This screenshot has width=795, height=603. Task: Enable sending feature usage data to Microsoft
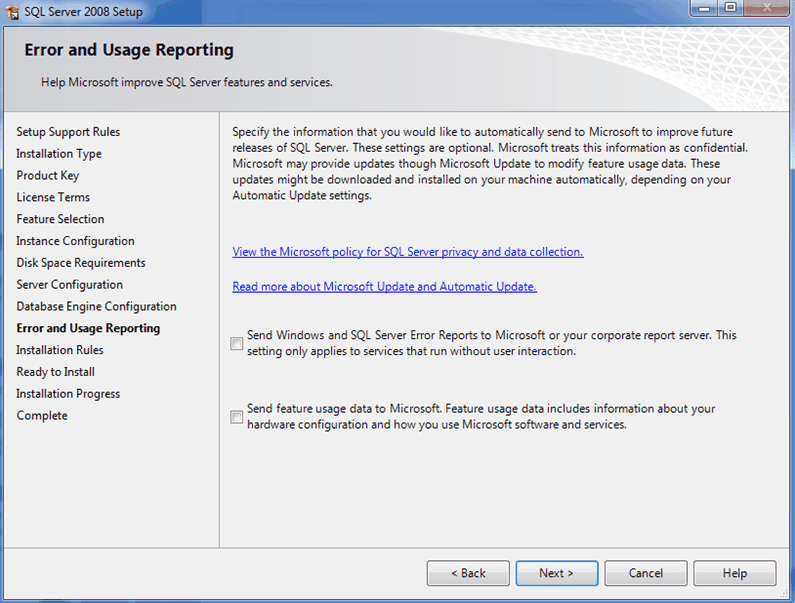[236, 417]
